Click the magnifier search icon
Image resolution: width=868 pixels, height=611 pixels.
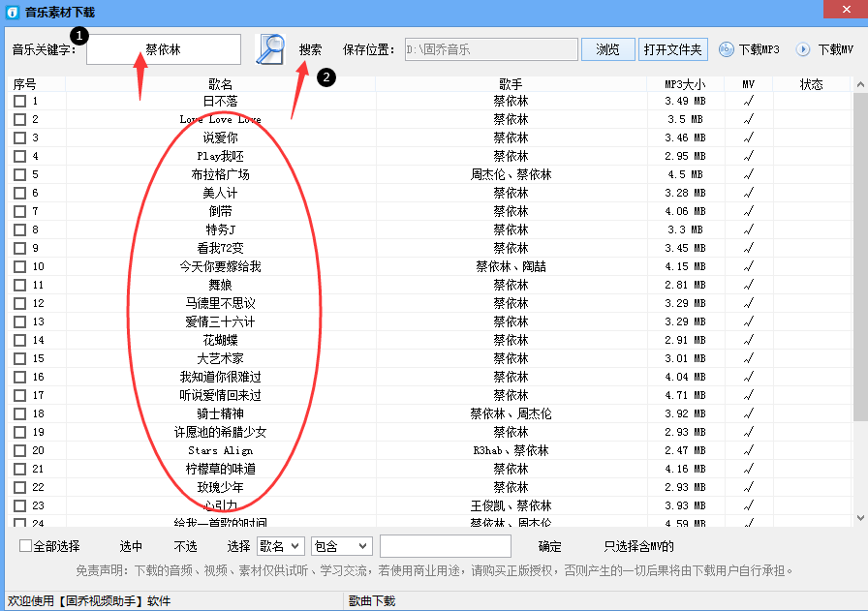269,49
